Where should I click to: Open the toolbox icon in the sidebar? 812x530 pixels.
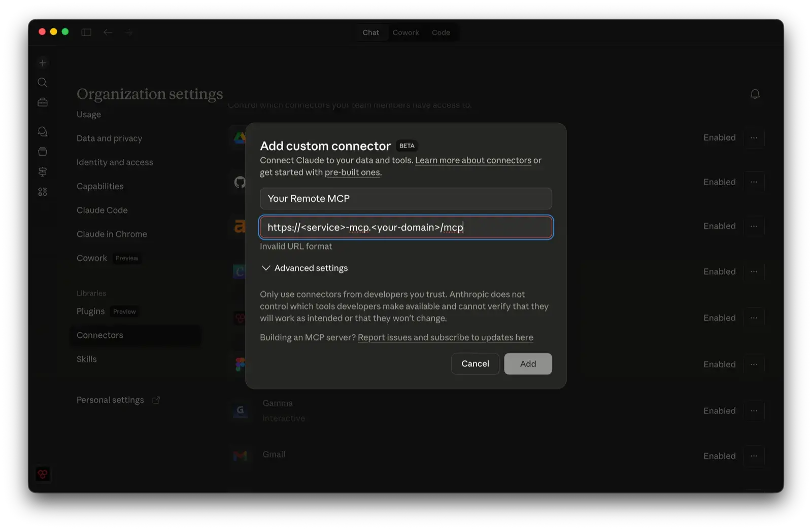click(x=42, y=101)
